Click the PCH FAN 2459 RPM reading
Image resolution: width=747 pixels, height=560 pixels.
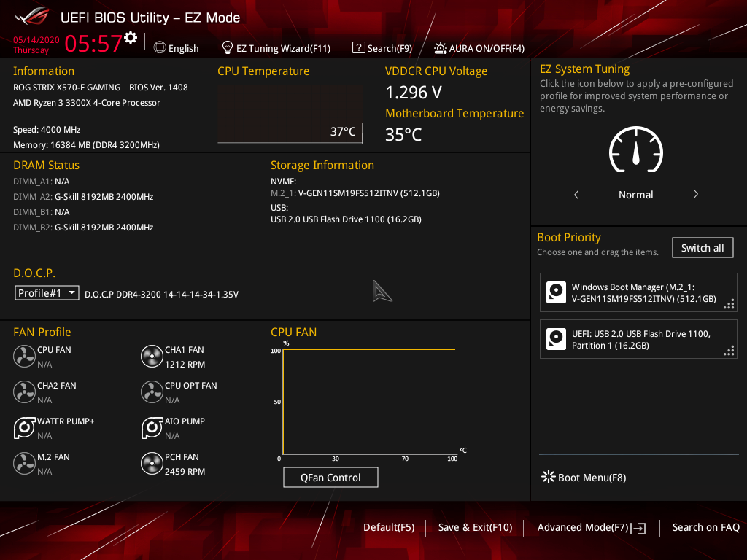[185, 472]
